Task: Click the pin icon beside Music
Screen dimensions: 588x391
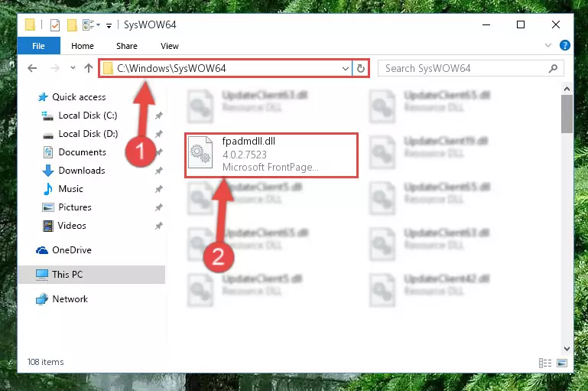Action: 159,189
